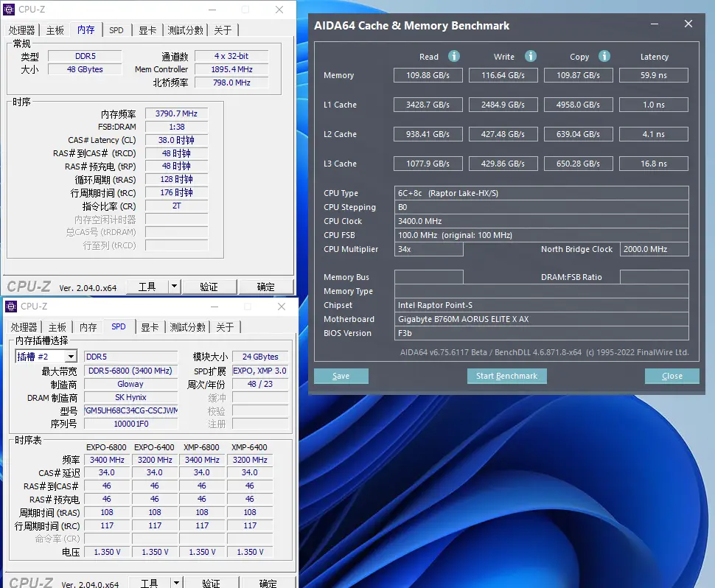Click CAS# Latency value 38.0 时钟
The width and height of the screenshot is (715, 588).
[176, 140]
